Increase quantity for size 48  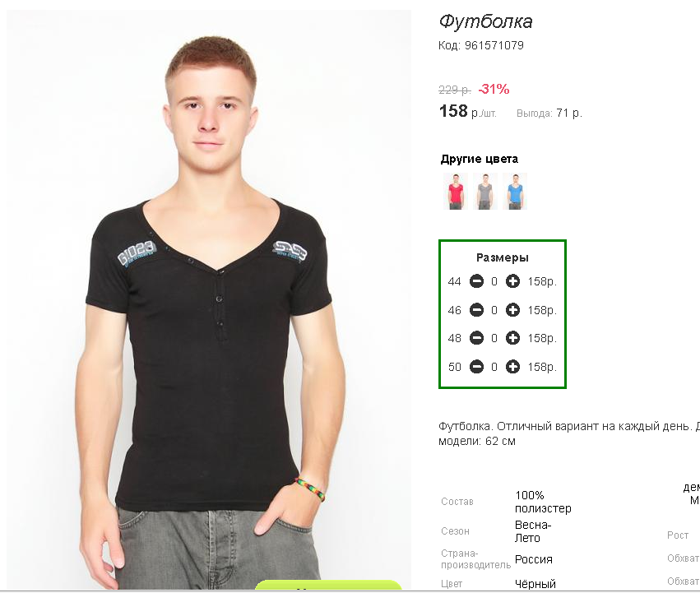click(x=512, y=338)
